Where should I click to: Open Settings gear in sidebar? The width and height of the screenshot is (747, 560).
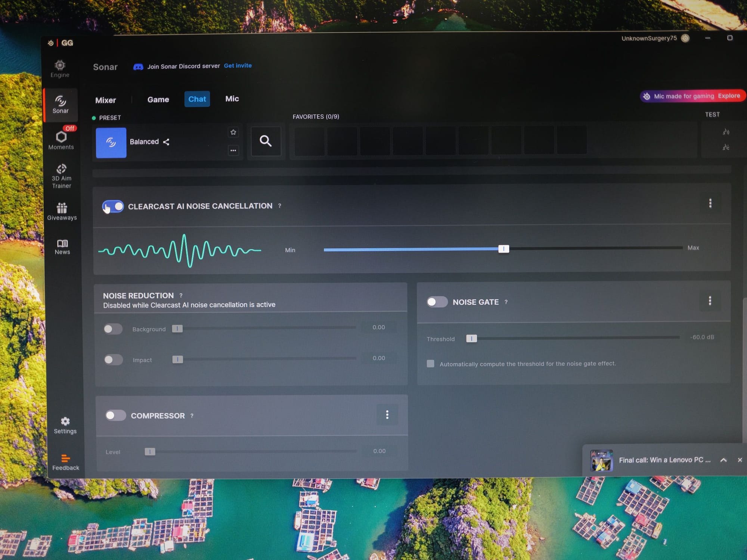(x=65, y=426)
